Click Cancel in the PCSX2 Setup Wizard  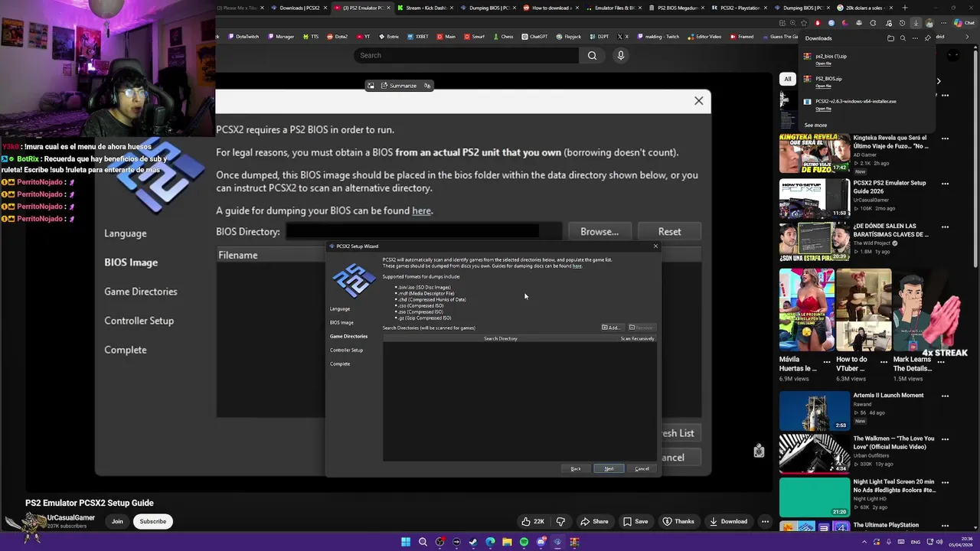click(x=642, y=468)
